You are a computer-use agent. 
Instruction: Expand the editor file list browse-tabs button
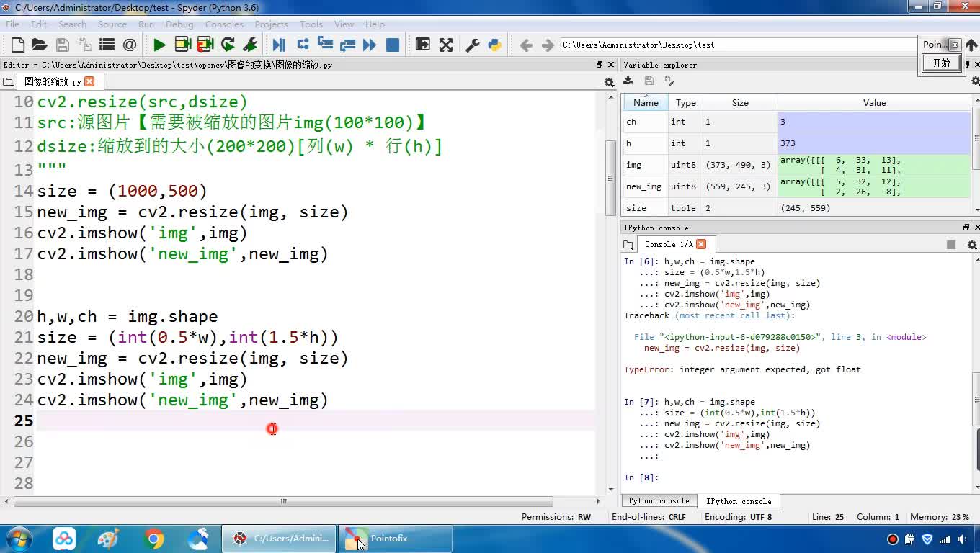pyautogui.click(x=8, y=82)
